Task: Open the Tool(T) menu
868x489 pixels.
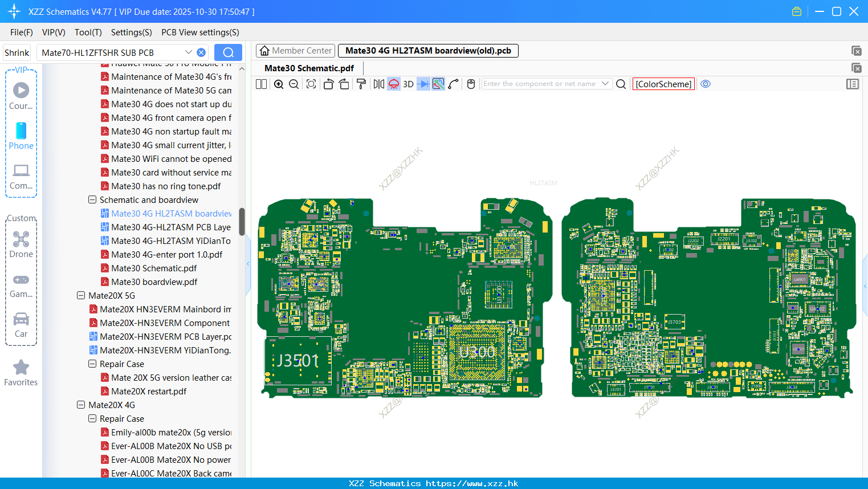Action: pos(88,32)
